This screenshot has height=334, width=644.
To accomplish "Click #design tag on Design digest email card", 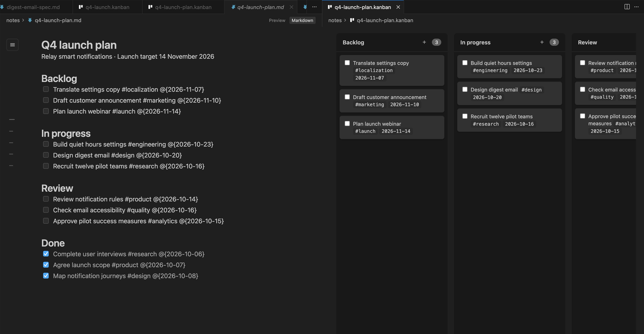I will point(531,90).
